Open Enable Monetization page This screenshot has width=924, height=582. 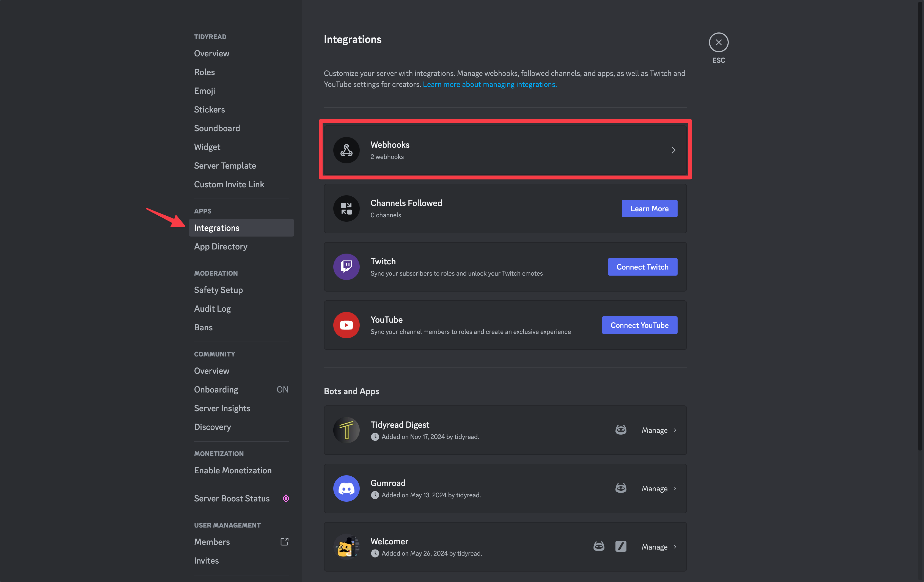point(241,470)
